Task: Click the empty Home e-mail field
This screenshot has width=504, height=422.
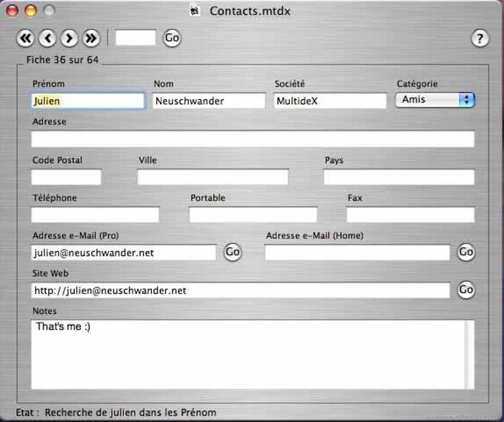Action: [x=357, y=252]
